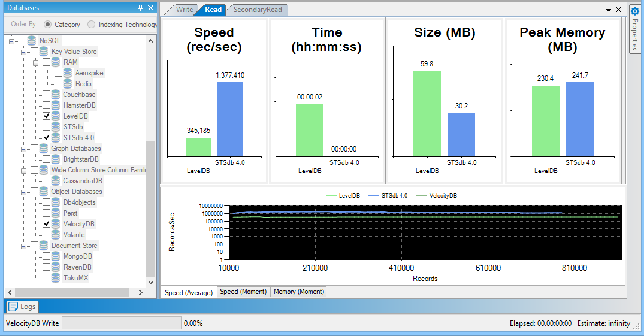Open the Speed (Moment) chart tab
This screenshot has height=336, width=644.
point(243,292)
